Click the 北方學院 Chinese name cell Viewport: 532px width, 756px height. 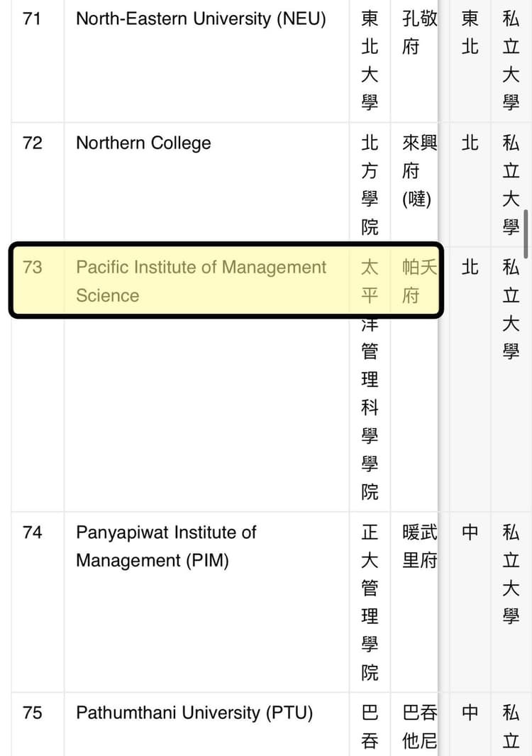[x=370, y=185]
